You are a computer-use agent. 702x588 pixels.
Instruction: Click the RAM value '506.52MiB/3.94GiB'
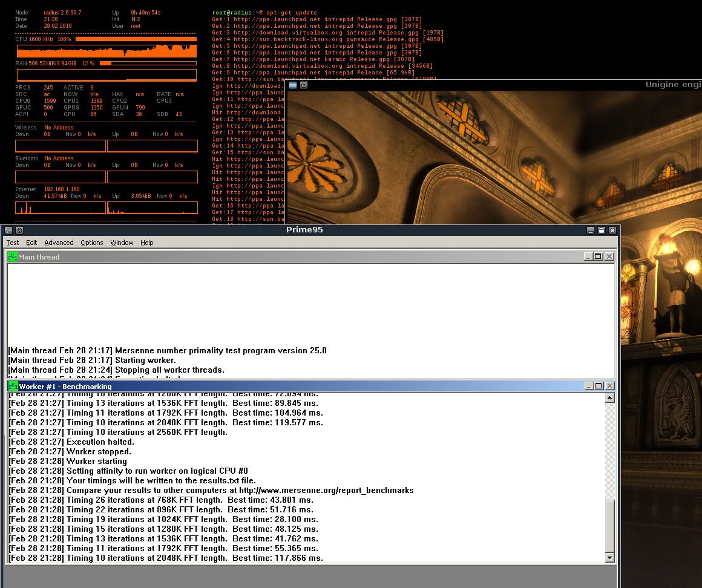point(53,64)
